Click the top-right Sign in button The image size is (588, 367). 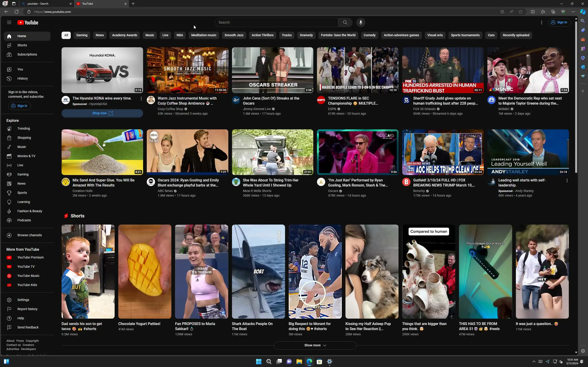point(559,22)
